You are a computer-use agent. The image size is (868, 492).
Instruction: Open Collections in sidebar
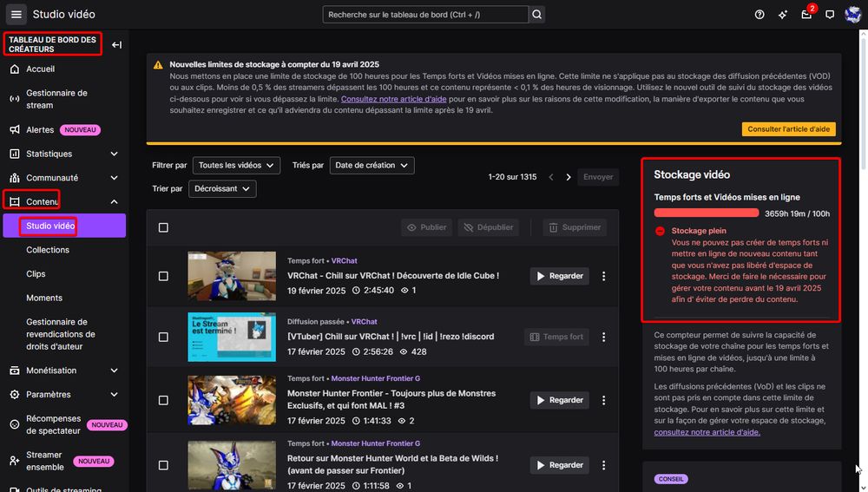[48, 250]
